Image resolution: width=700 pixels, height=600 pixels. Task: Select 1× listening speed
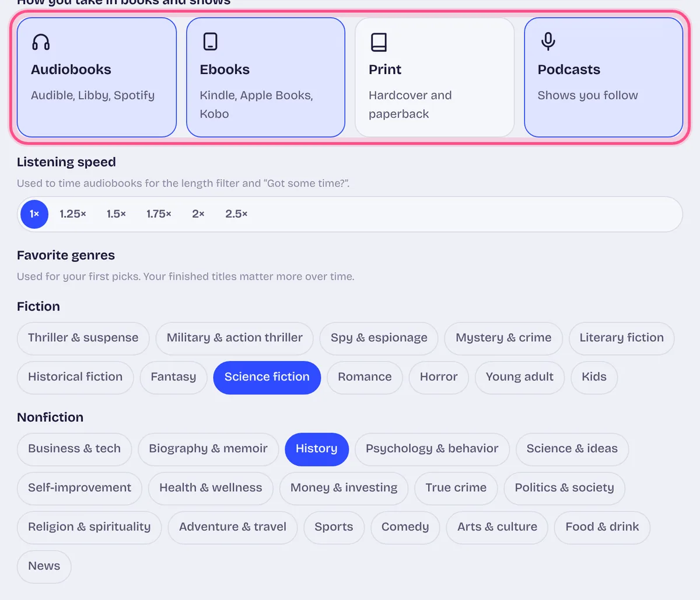pos(34,214)
